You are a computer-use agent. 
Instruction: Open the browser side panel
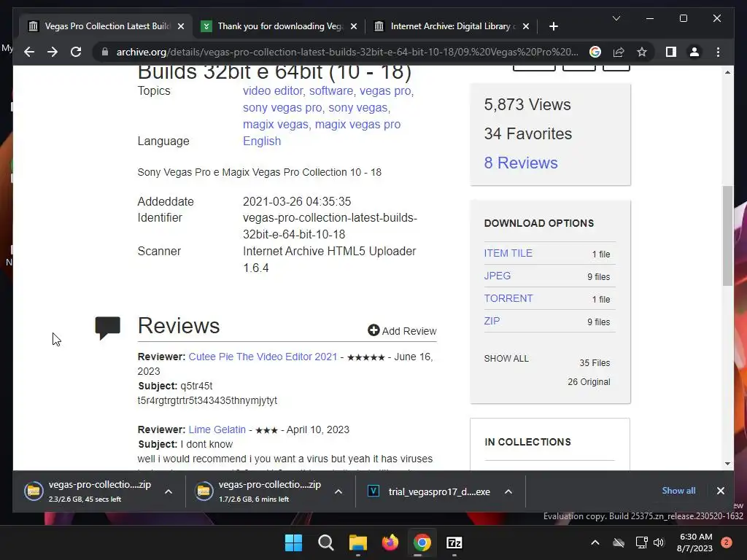(671, 52)
